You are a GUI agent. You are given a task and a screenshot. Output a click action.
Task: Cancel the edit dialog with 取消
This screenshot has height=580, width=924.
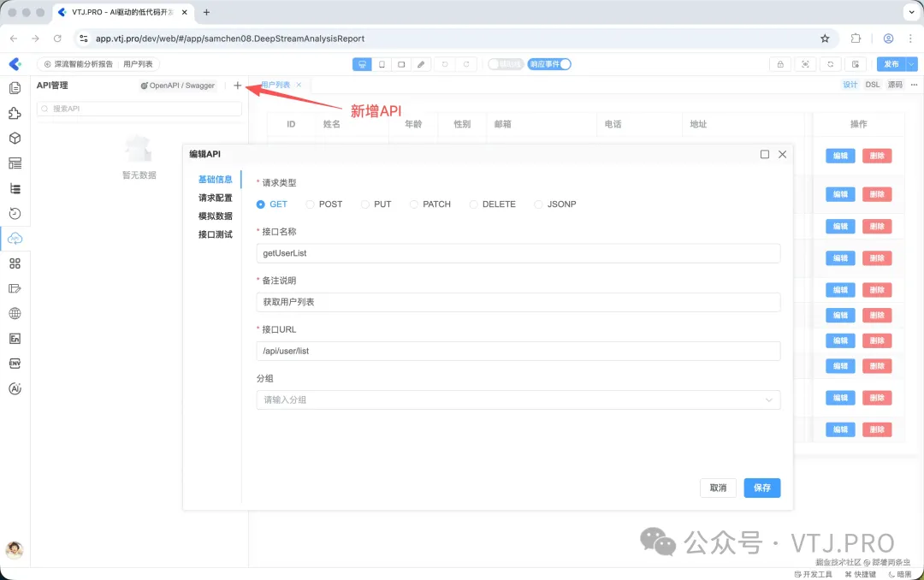[x=718, y=488]
